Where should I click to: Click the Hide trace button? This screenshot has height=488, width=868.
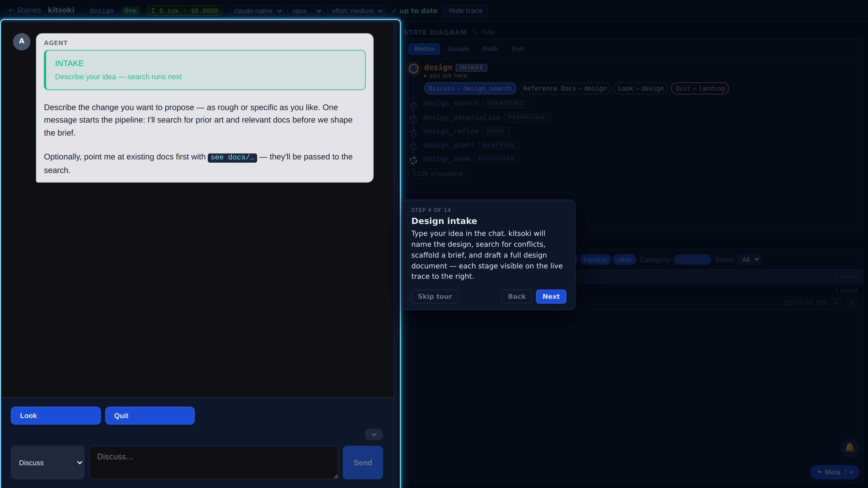465,11
